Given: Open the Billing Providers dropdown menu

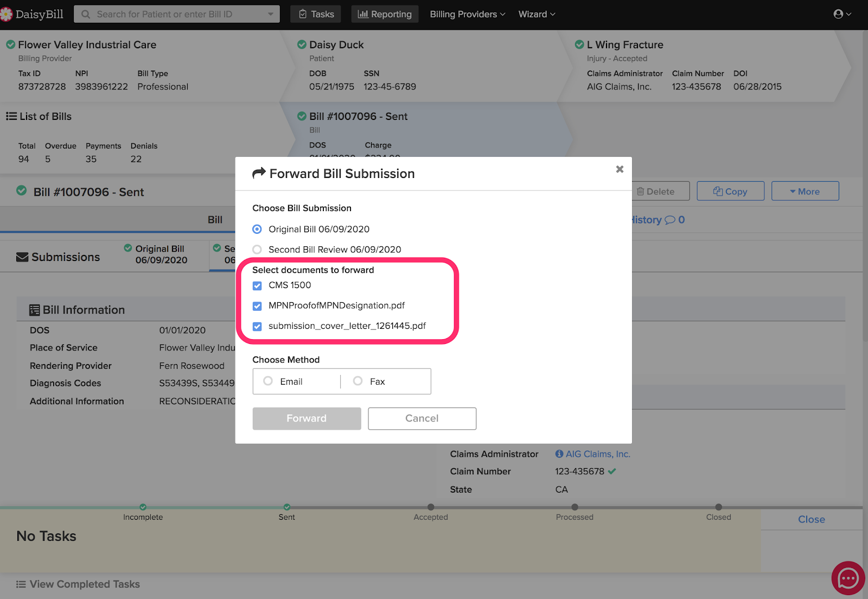Looking at the screenshot, I should [468, 14].
